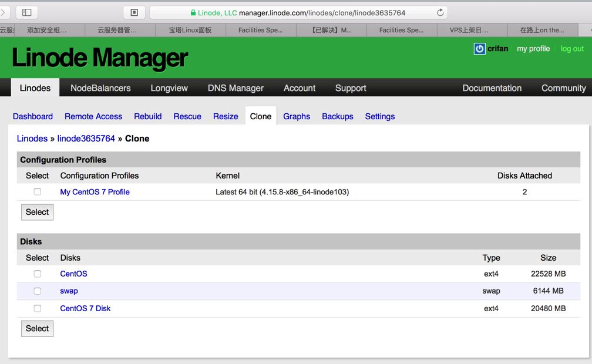Click the Disks Attached column header
592x364 pixels.
pyautogui.click(x=524, y=176)
